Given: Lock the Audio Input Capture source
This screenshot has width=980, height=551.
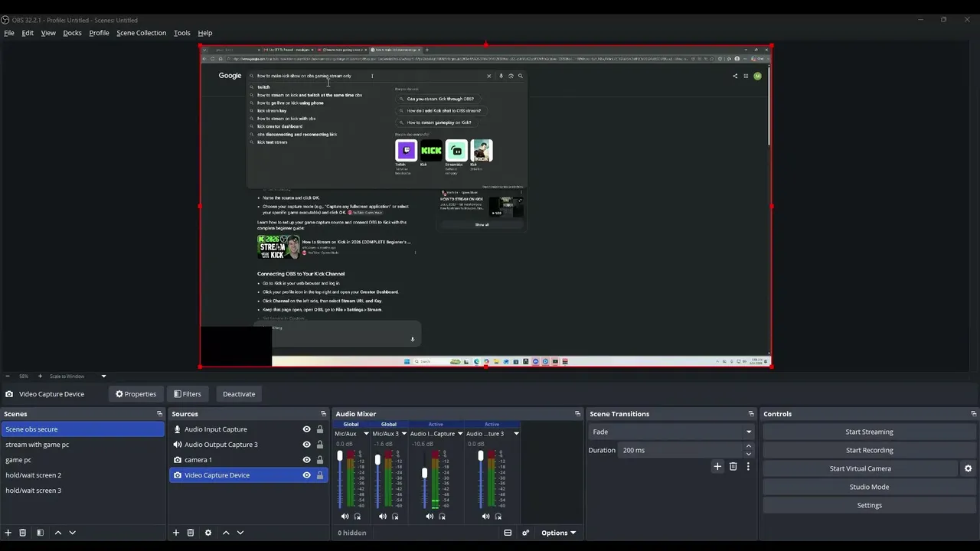Looking at the screenshot, I should [x=320, y=429].
